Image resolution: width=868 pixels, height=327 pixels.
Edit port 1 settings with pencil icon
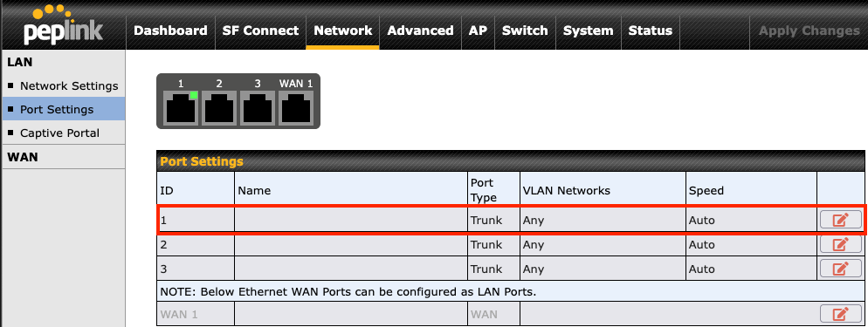click(840, 220)
